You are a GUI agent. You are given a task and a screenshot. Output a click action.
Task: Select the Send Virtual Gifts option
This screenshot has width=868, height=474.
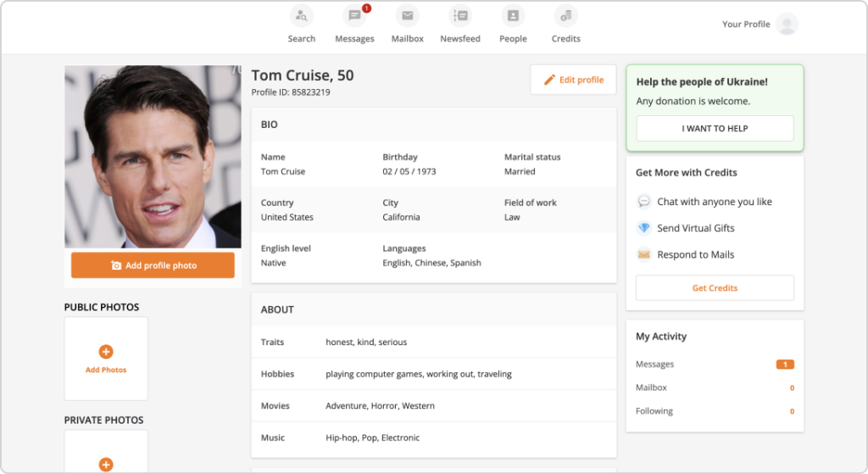[x=695, y=228]
